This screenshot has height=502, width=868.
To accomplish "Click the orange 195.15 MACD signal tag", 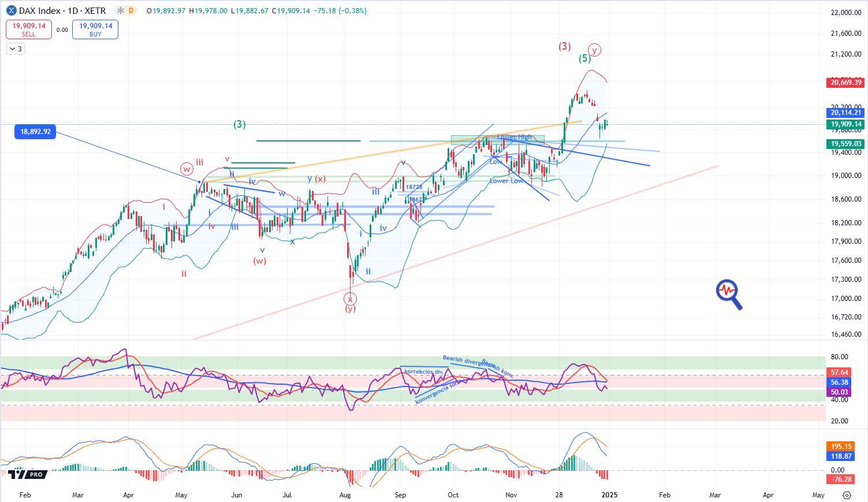I will point(841,447).
